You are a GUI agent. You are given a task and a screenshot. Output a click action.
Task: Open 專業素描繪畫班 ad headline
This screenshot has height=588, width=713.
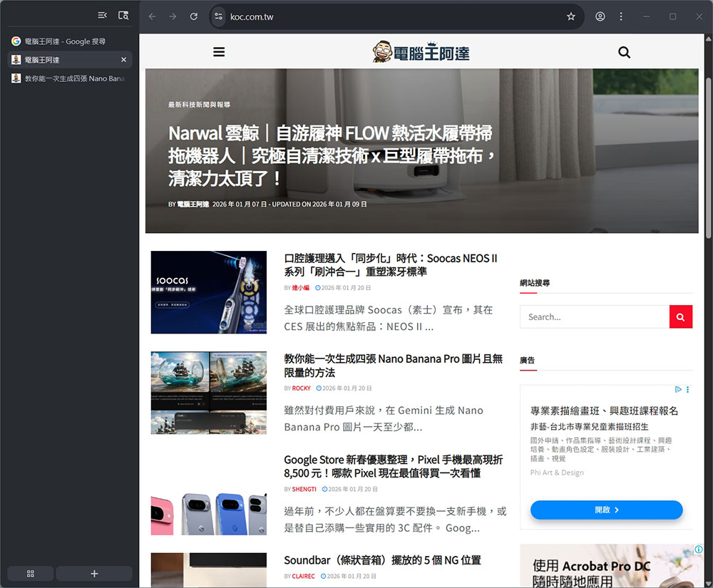604,411
